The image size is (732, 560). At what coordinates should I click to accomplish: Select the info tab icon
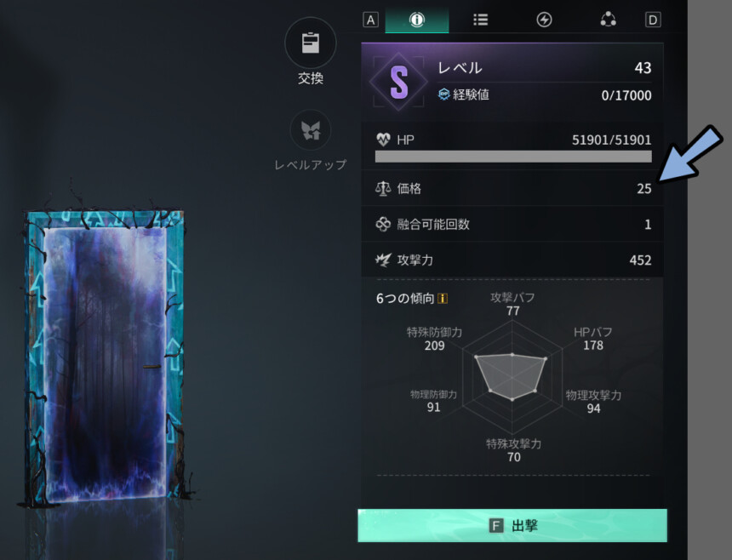417,20
